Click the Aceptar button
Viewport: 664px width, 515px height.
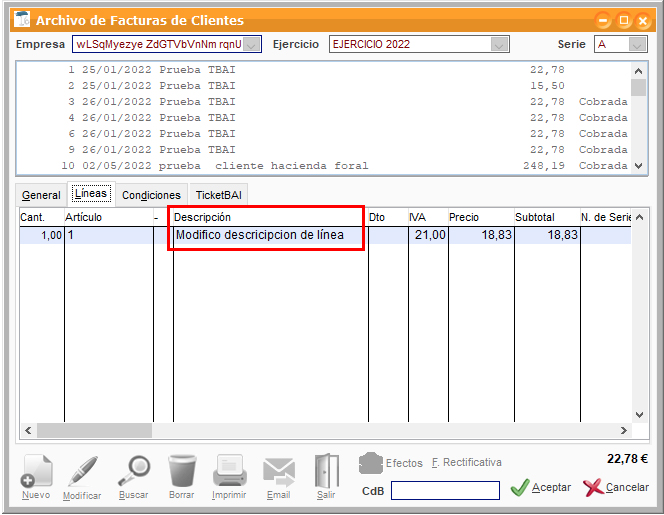pyautogui.click(x=541, y=487)
